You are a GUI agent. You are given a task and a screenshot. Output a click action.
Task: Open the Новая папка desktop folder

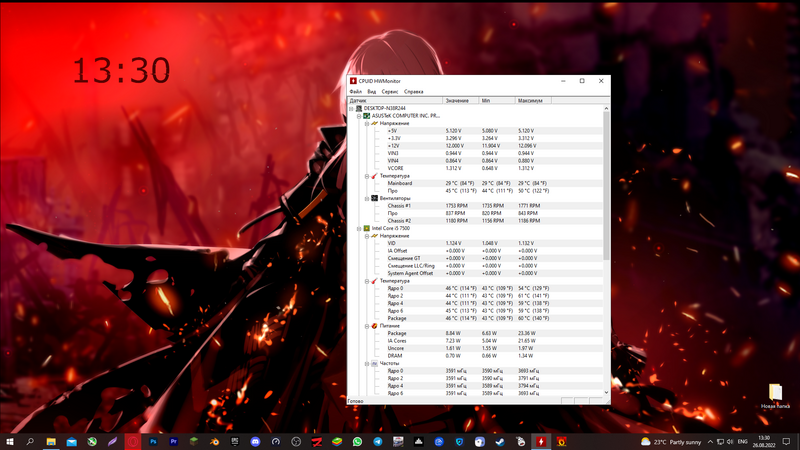point(775,393)
